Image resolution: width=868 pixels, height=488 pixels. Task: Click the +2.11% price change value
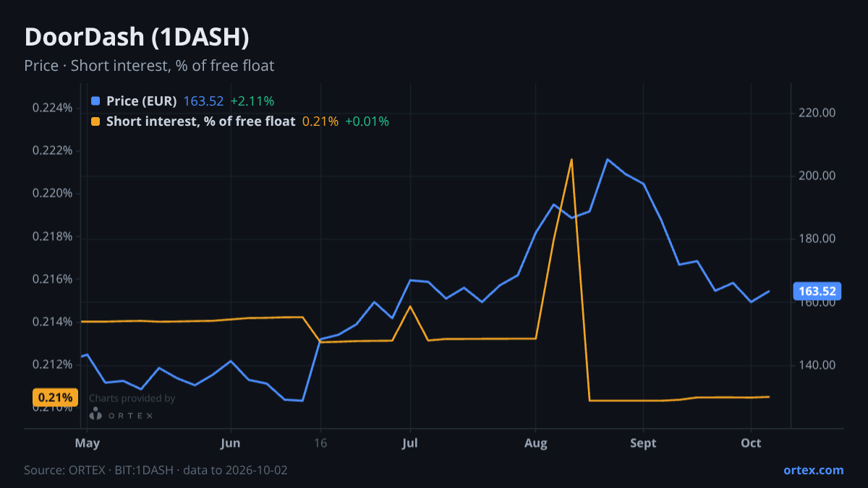point(252,101)
